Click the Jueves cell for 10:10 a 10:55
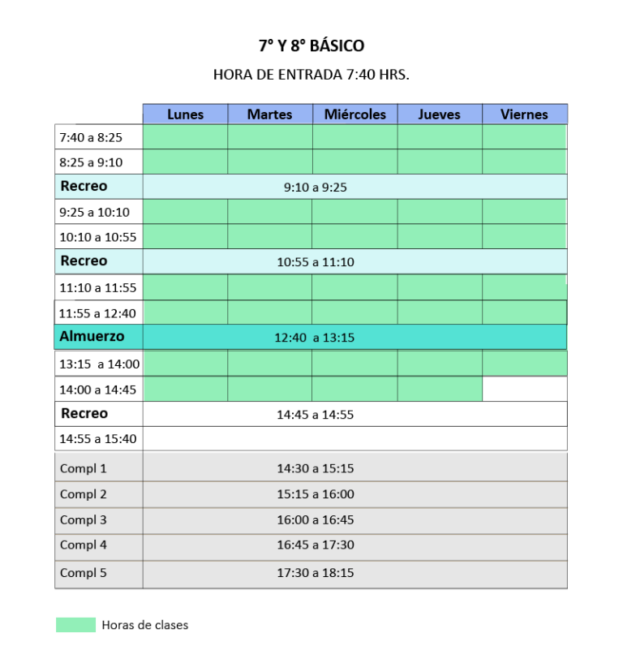The width and height of the screenshot is (623, 672). click(x=440, y=236)
